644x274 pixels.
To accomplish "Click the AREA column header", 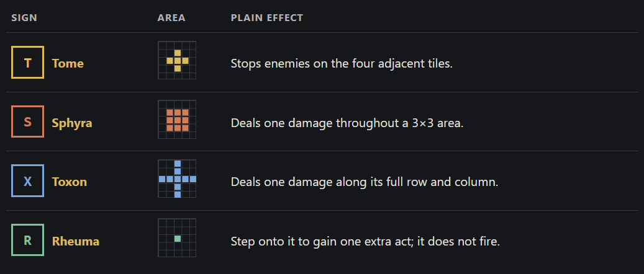I will [171, 18].
